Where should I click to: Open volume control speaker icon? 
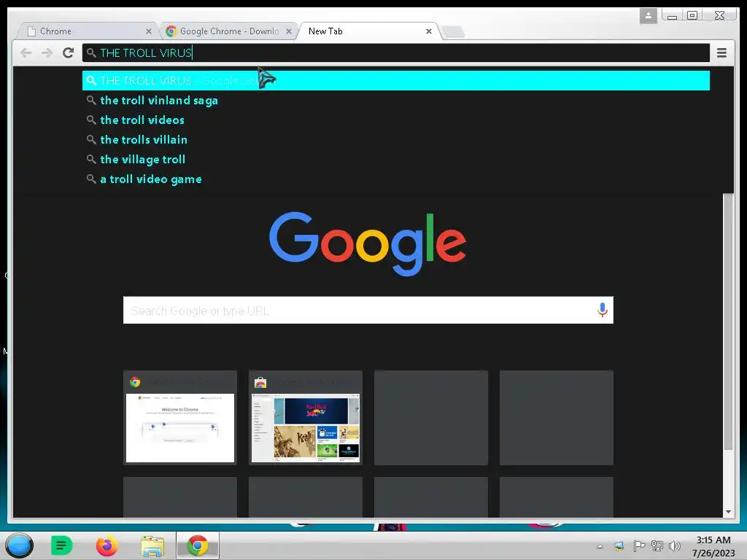(675, 545)
